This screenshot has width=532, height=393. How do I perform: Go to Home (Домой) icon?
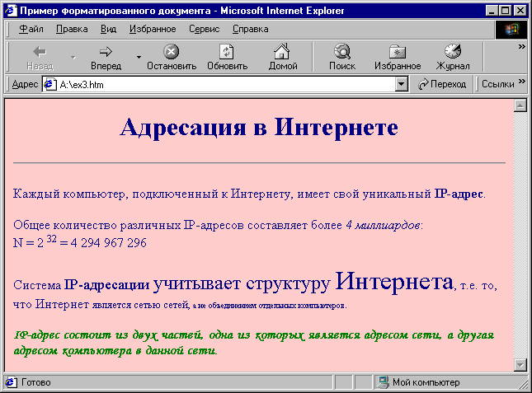click(x=282, y=51)
